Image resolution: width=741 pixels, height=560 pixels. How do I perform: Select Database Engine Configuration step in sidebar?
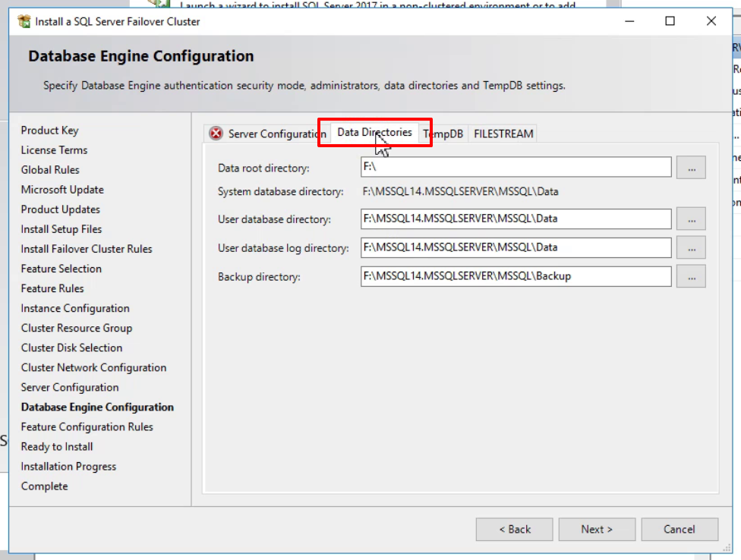coord(97,407)
